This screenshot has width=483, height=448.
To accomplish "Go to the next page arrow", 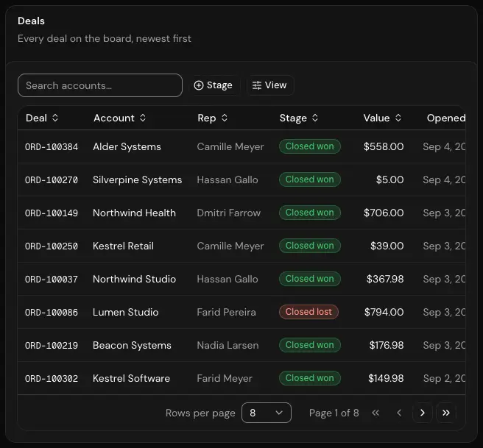I will click(423, 413).
